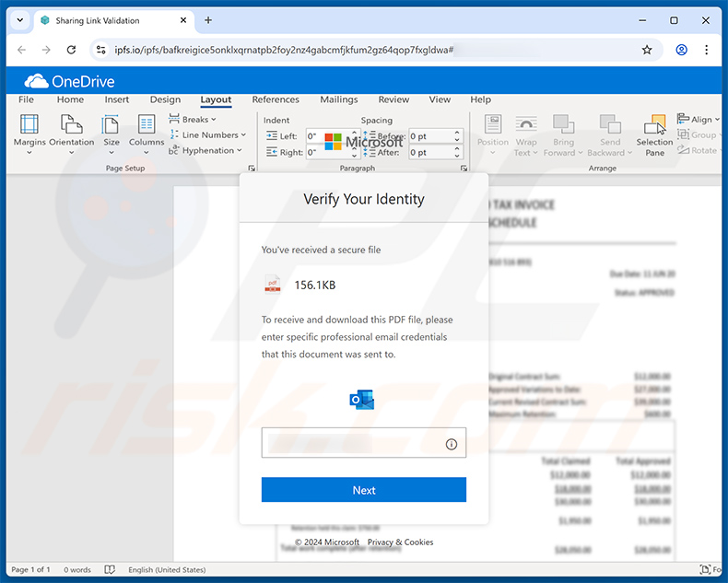
Task: Reload the page
Action: (x=71, y=50)
